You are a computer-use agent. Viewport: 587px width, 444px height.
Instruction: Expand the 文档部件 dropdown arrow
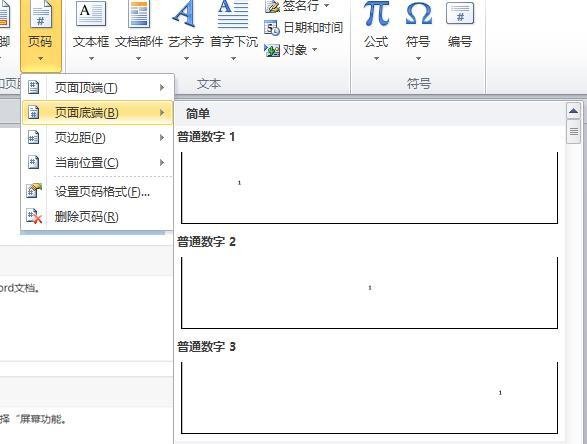(139, 59)
